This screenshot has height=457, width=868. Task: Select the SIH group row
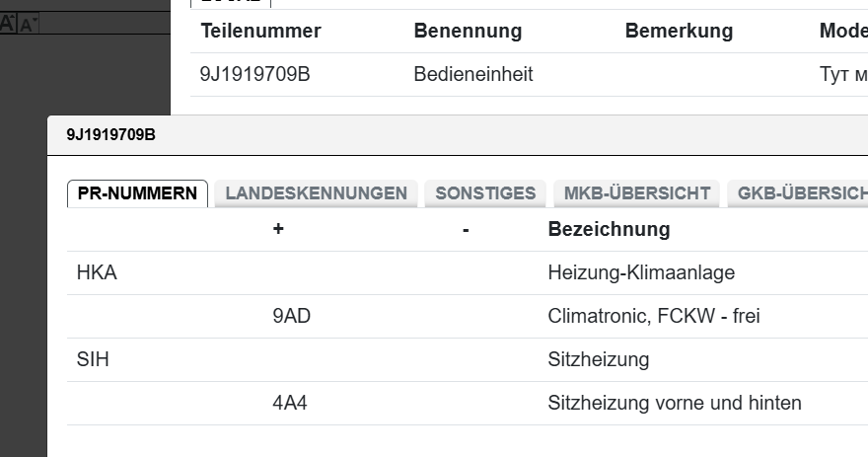pyautogui.click(x=93, y=359)
